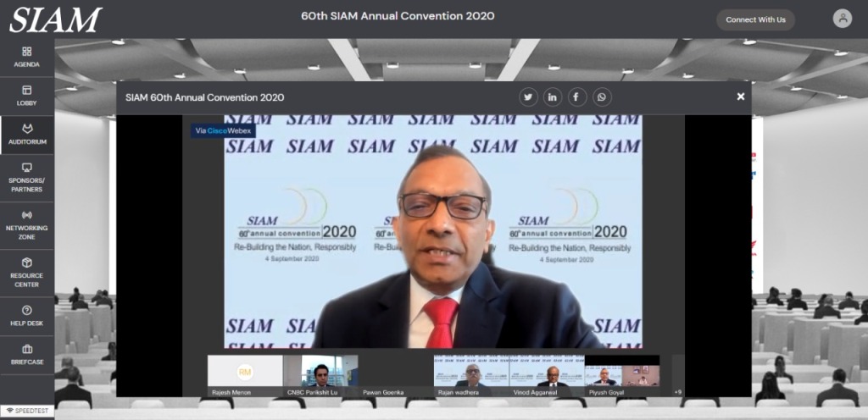Open the user profile icon

click(843, 19)
